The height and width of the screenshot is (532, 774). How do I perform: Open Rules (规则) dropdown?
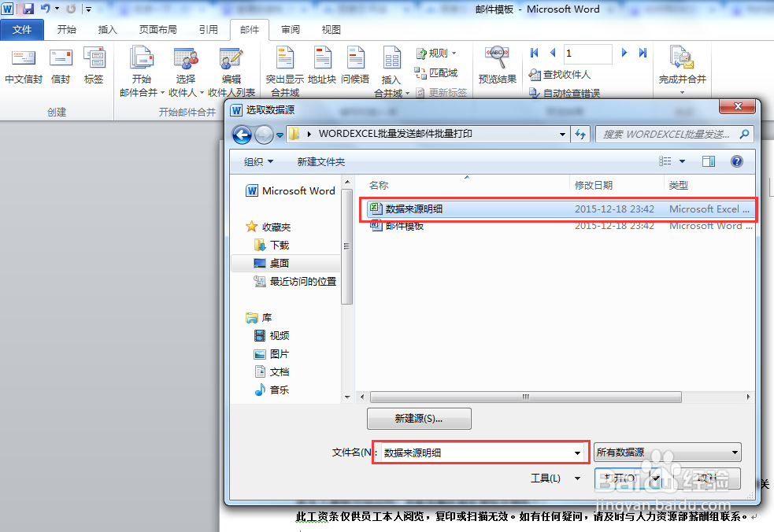click(436, 54)
